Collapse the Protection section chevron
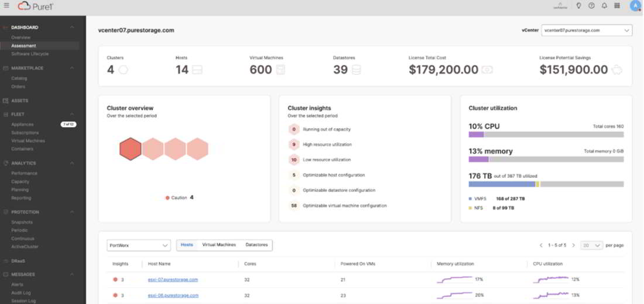Screen dimensions: 644x304 [x=72, y=212]
